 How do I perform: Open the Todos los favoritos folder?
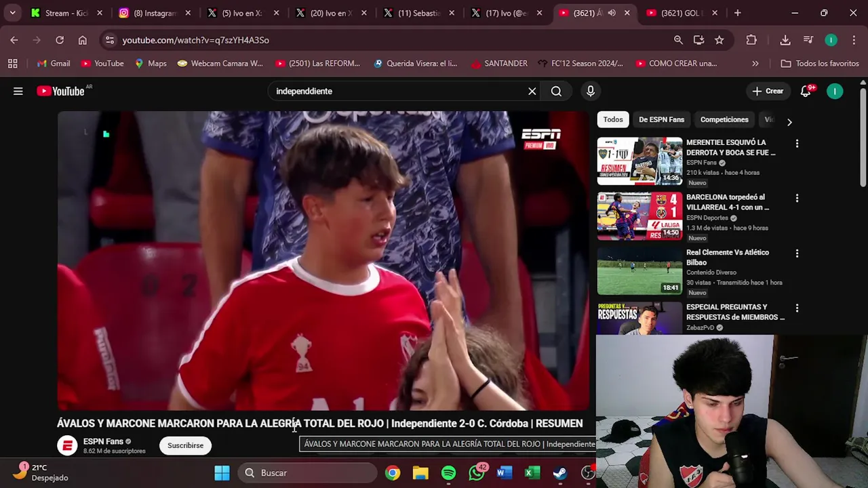[x=820, y=63]
